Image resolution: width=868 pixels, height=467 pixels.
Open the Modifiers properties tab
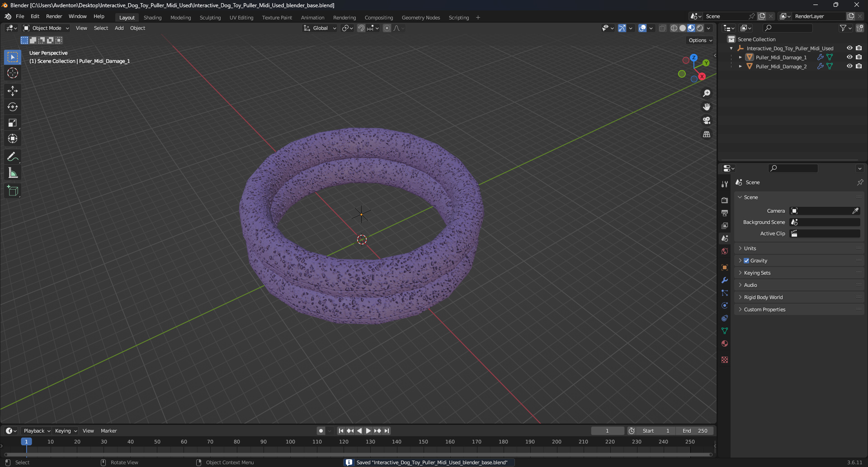pos(725,280)
